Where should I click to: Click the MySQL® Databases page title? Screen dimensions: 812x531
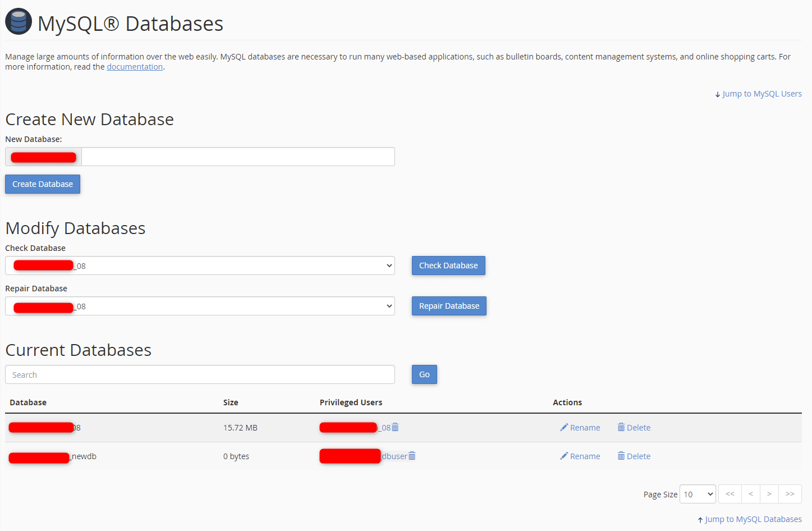[130, 24]
